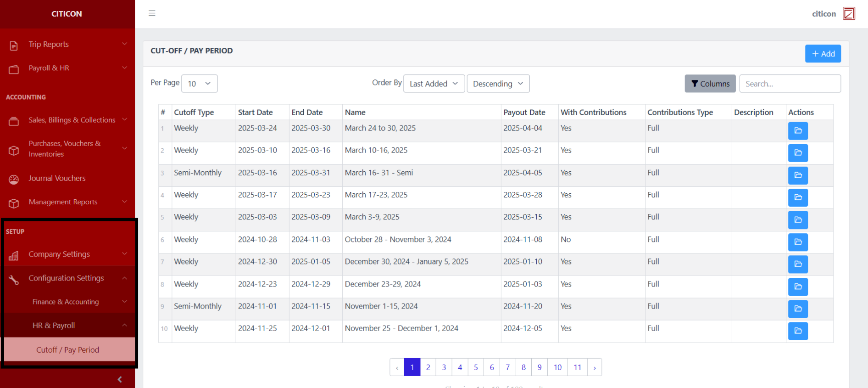Screen dimensions: 868x388
Task: Open the Last Added order dropdown
Action: (434, 84)
